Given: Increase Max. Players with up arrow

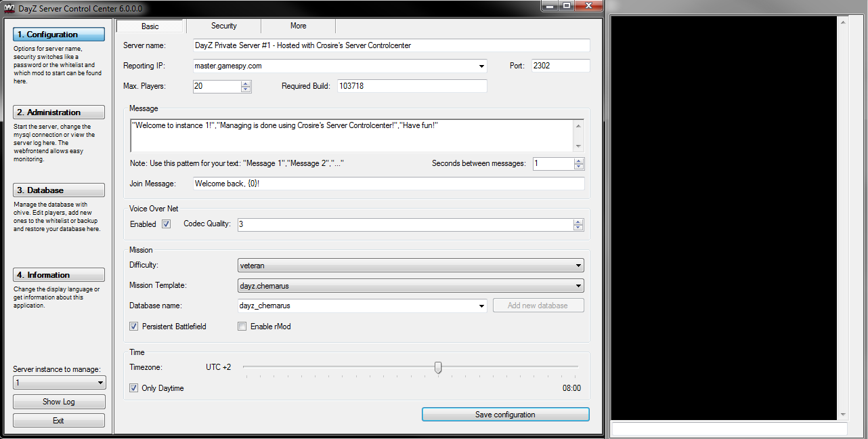Looking at the screenshot, I should coord(246,83).
